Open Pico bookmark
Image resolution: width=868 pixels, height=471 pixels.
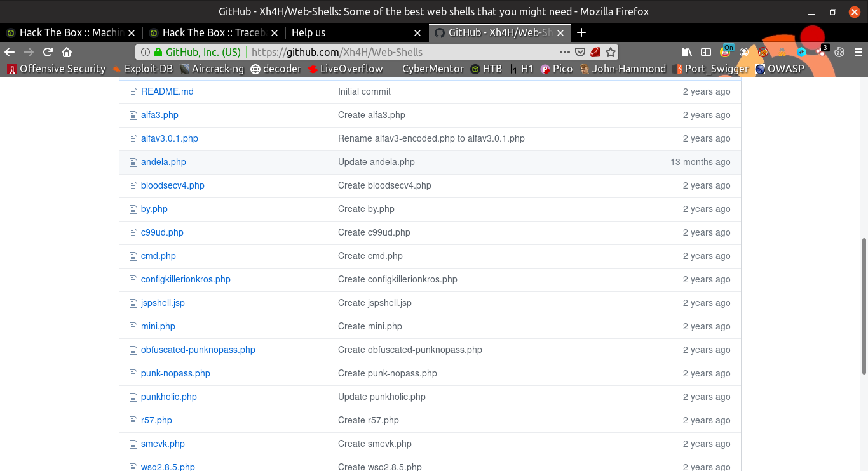557,69
